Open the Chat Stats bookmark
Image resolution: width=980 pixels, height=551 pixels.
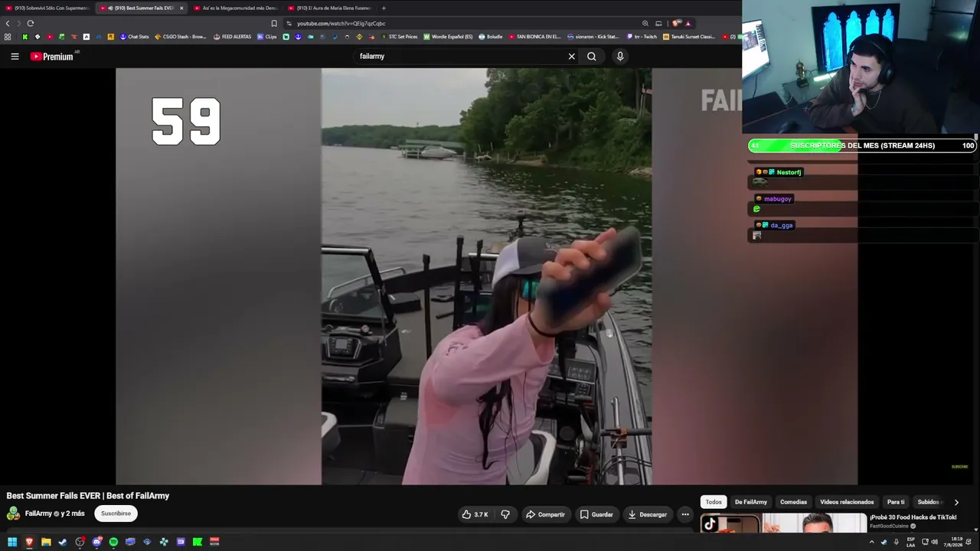point(134,37)
